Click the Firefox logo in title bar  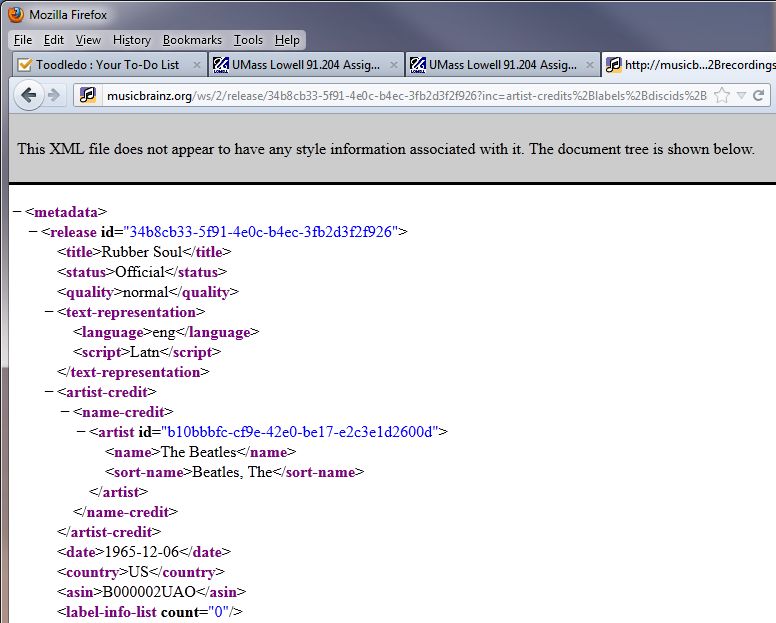[x=16, y=14]
